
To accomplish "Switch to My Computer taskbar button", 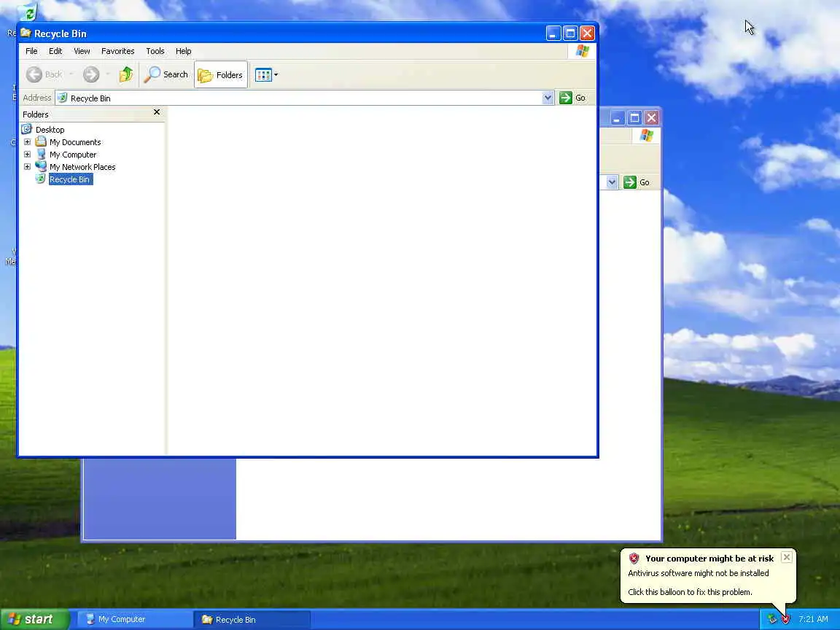I will pos(134,619).
